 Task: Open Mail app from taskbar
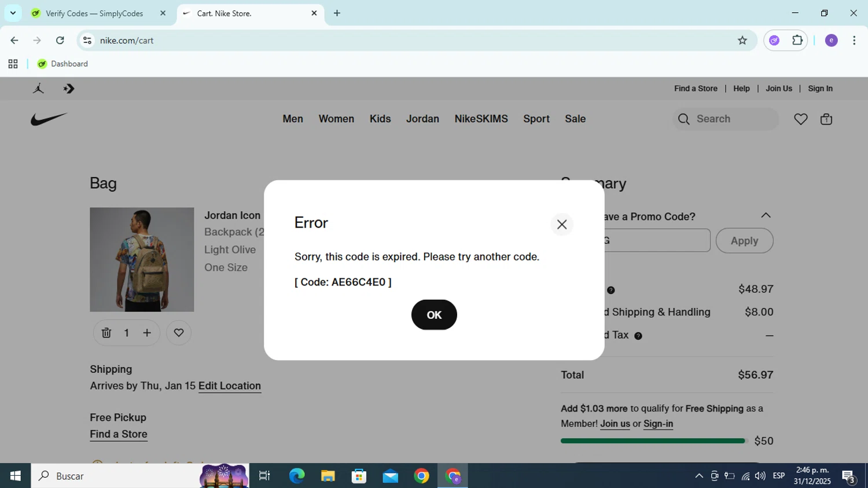point(391,476)
